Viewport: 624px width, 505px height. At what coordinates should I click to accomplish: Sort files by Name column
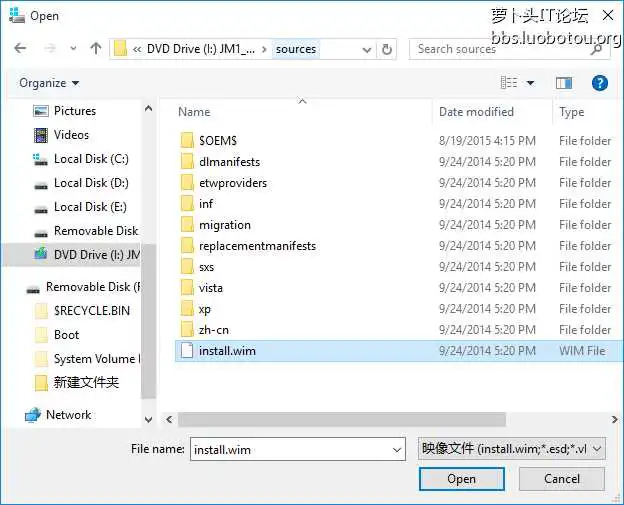(x=195, y=112)
